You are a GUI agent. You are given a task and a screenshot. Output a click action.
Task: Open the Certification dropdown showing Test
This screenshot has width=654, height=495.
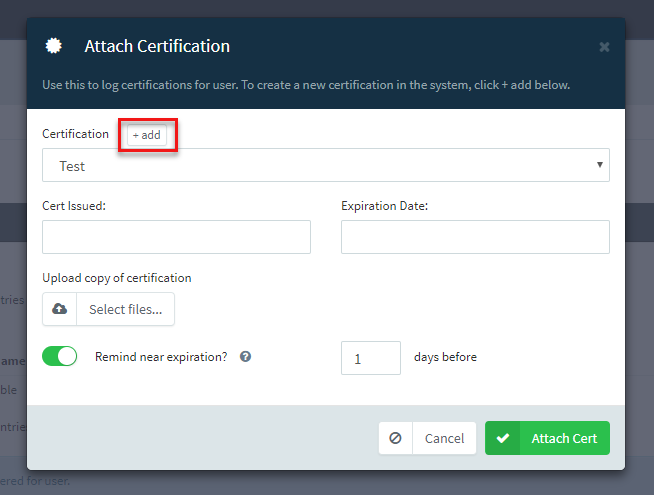point(326,165)
